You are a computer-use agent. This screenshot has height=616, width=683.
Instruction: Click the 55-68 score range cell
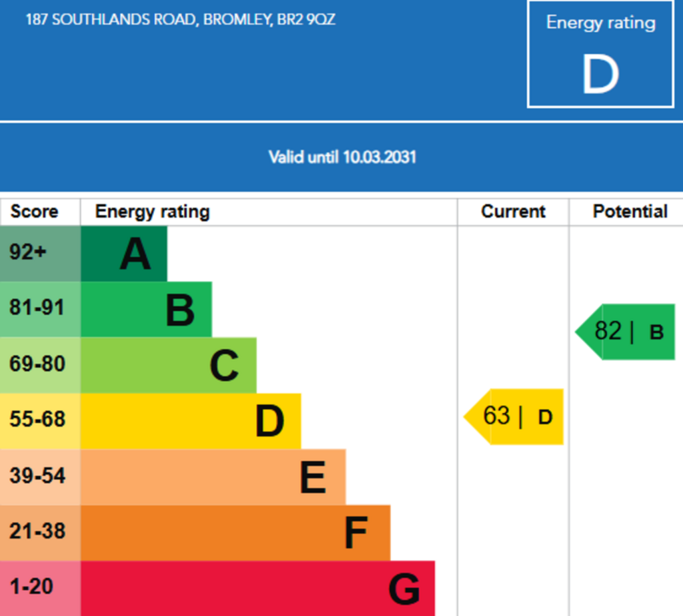(x=40, y=421)
